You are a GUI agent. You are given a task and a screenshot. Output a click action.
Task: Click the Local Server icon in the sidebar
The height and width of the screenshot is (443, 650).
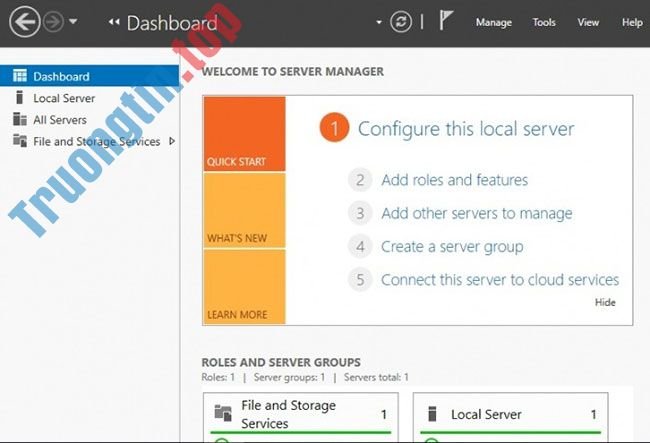19,97
